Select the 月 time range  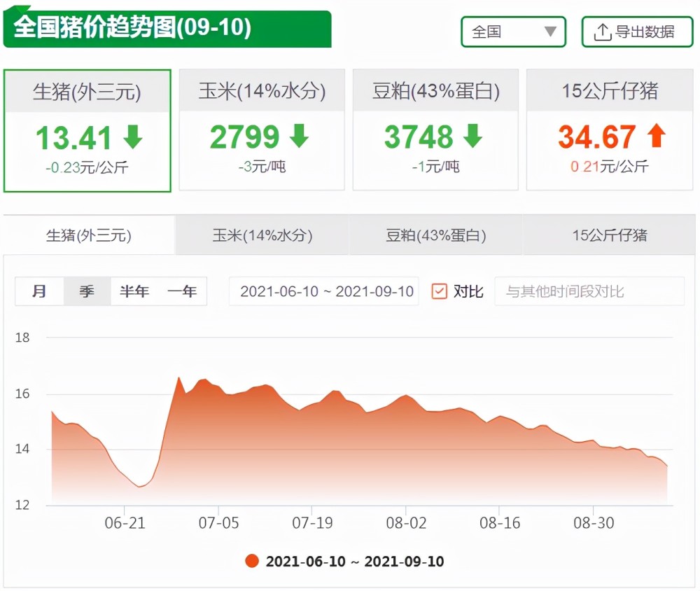click(x=39, y=291)
